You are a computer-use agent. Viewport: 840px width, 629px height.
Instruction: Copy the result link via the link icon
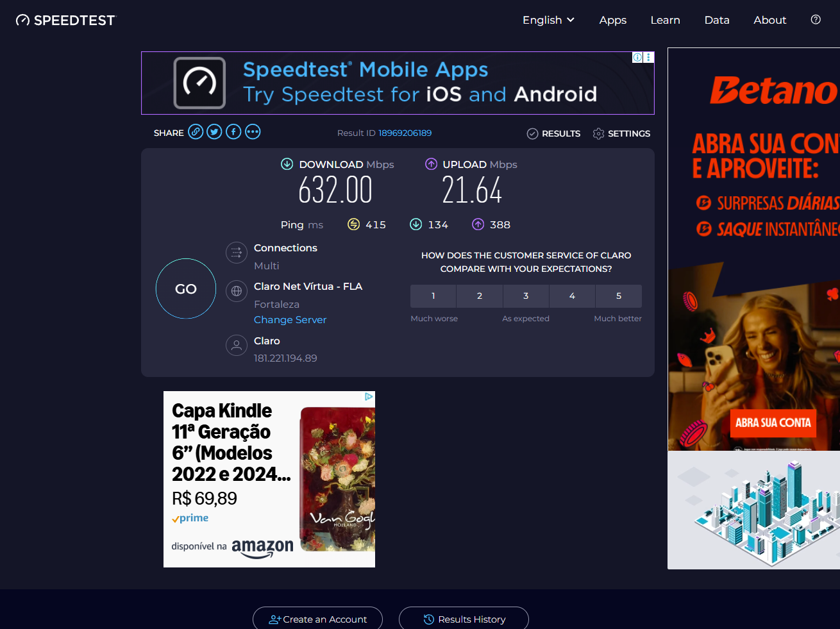[195, 131]
